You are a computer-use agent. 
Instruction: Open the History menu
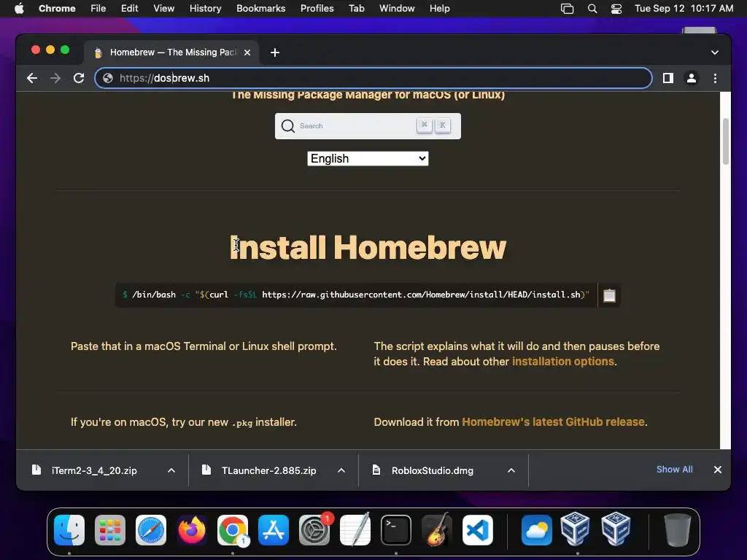point(205,9)
